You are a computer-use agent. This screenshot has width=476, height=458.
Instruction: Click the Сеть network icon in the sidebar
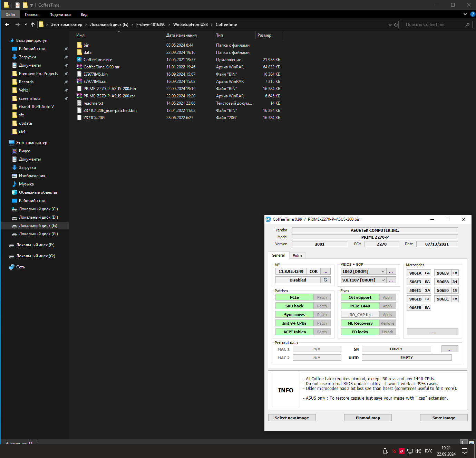12,267
